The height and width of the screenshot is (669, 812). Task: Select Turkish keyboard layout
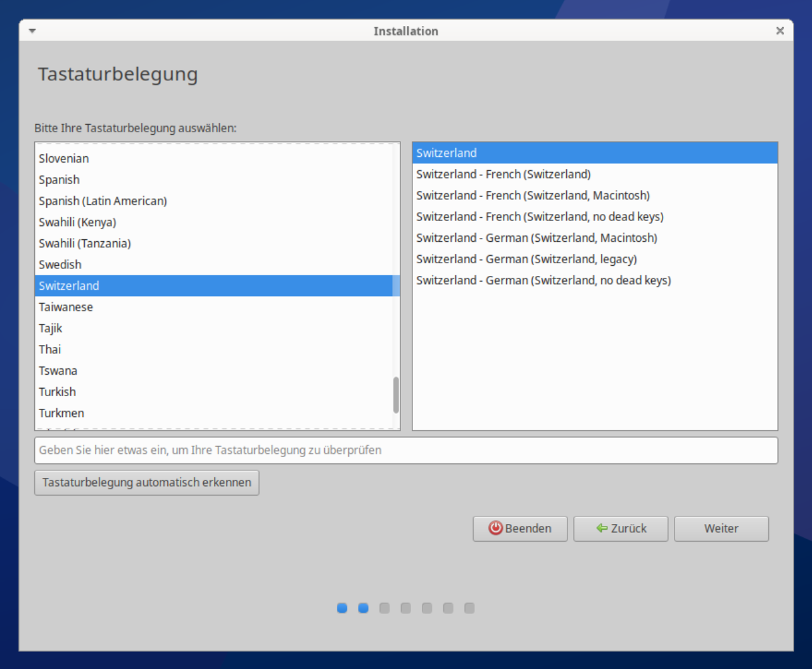57,392
